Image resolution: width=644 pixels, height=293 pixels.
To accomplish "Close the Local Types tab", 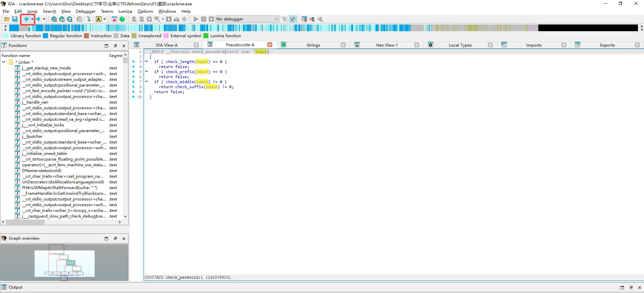I will pos(490,45).
